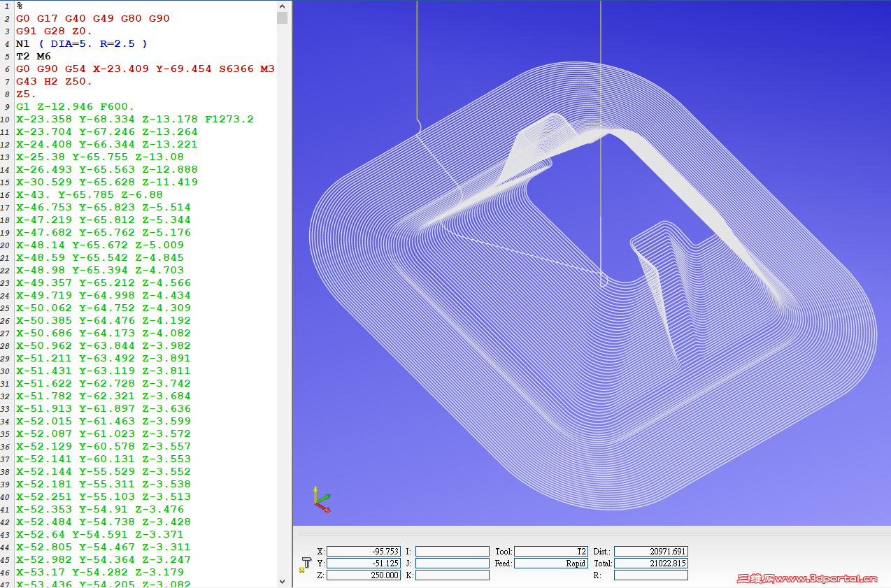Select line 'X-43. Y-65.785 Z-6.88'
Image resolution: width=891 pixels, height=588 pixels.
coord(89,194)
